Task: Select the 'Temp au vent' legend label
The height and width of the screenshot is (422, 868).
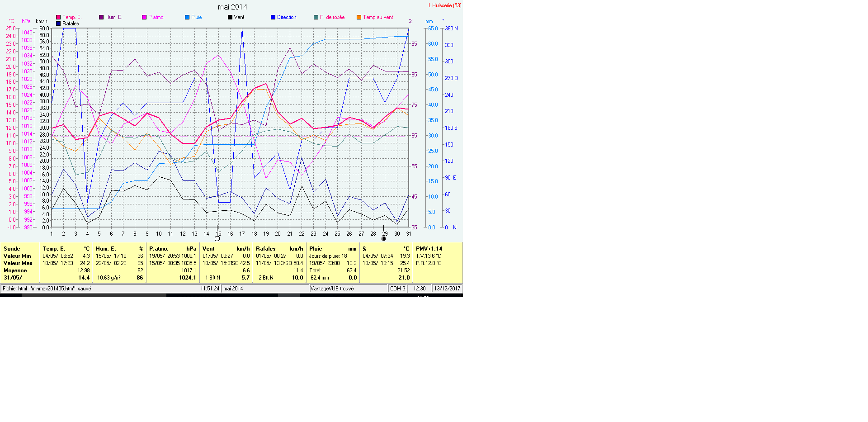Action: pyautogui.click(x=378, y=17)
